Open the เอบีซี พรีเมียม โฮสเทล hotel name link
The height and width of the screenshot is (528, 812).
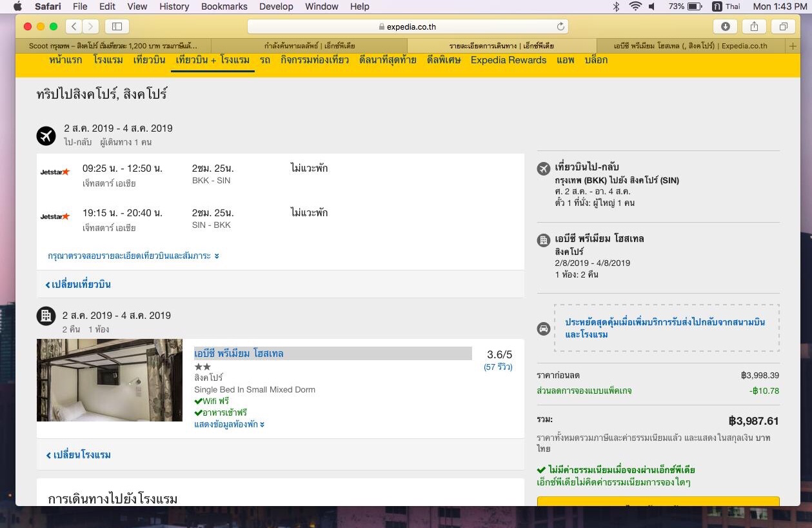pos(239,353)
